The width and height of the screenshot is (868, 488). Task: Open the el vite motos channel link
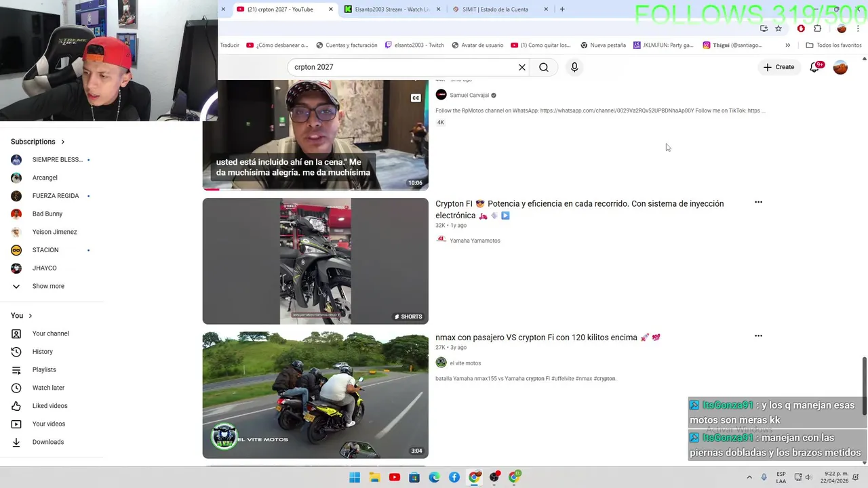[x=465, y=363]
